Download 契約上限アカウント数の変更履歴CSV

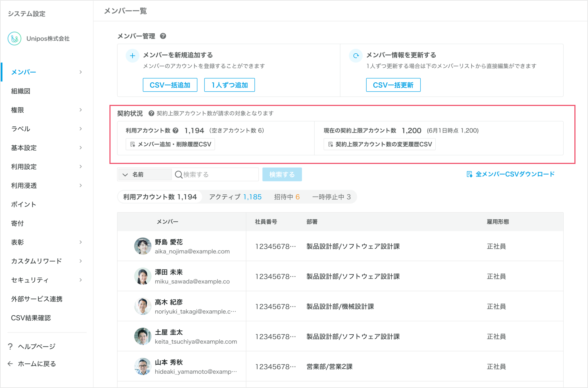coord(379,144)
